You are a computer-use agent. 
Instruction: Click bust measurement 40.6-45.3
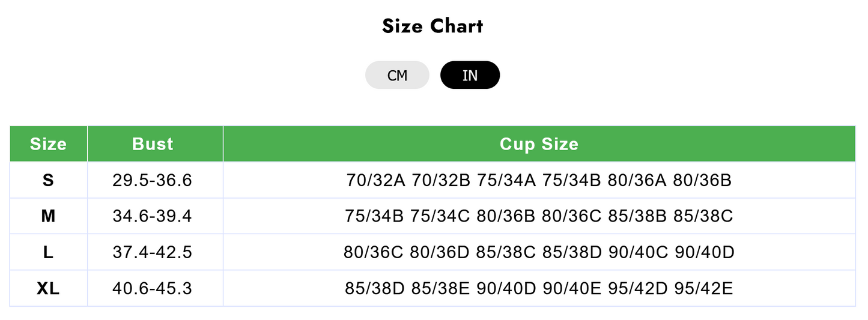(x=153, y=289)
